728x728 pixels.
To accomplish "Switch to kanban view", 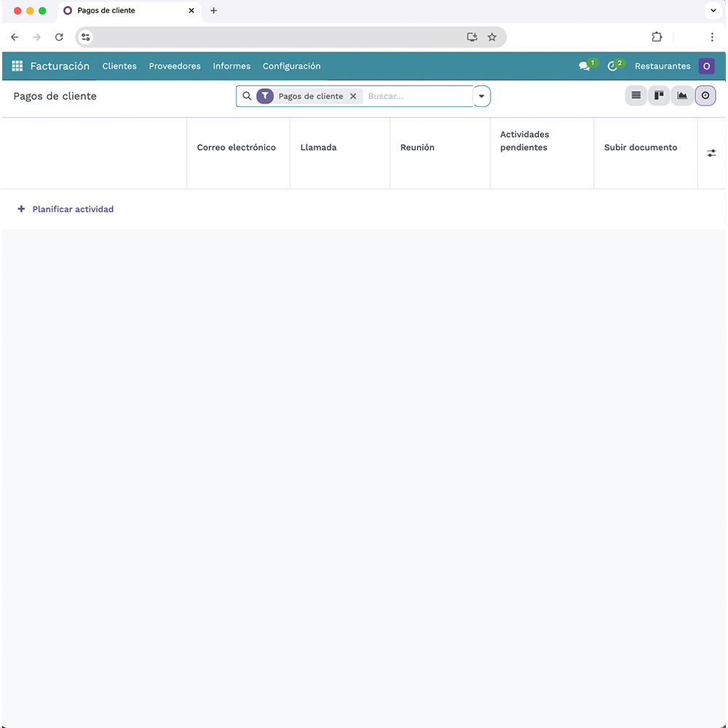I will pos(659,95).
